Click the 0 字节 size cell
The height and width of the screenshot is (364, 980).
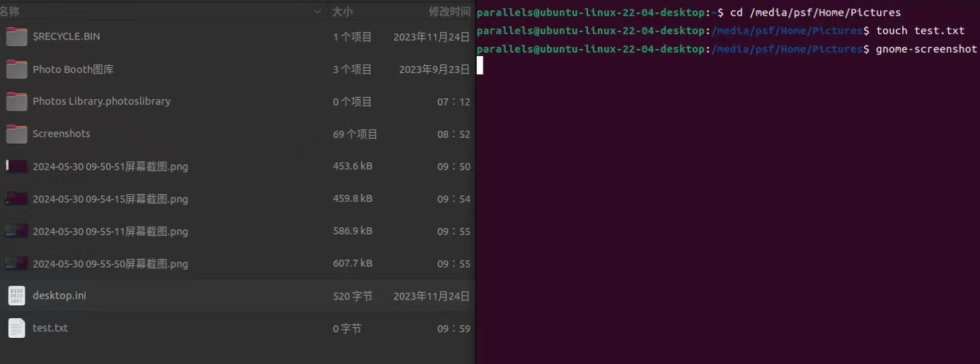(x=347, y=329)
